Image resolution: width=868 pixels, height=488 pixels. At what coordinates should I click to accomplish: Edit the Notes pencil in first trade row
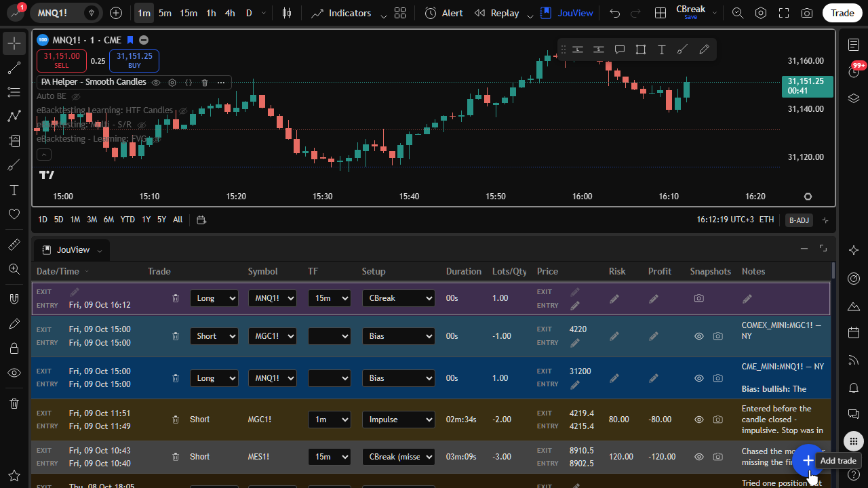(747, 298)
